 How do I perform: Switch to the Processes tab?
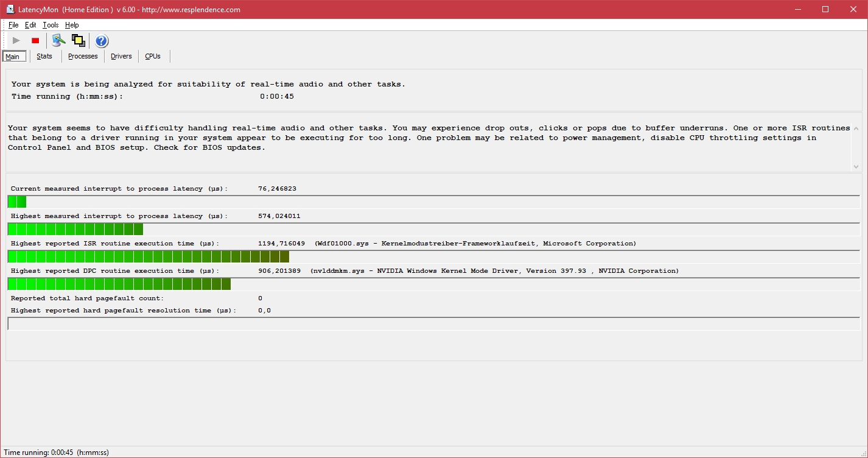83,56
